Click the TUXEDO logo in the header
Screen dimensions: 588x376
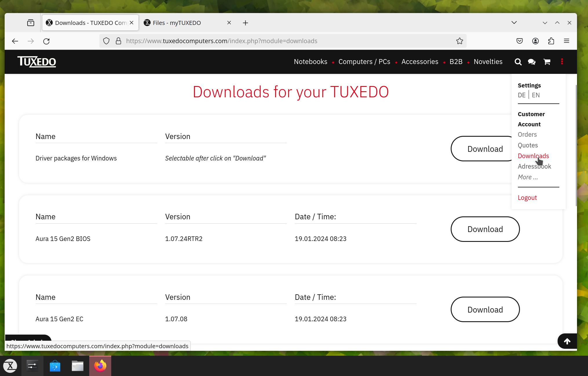pos(37,62)
